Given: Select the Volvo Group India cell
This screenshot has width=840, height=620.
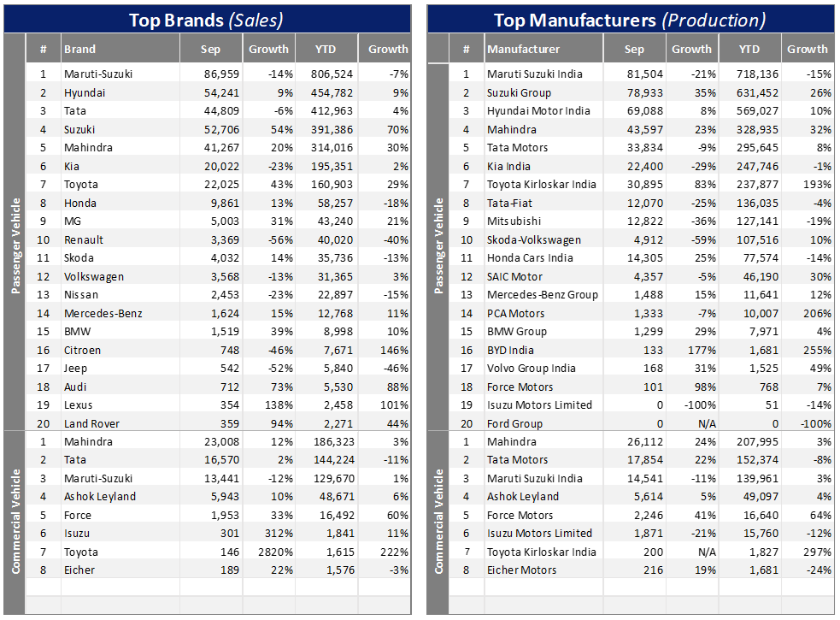Looking at the screenshot, I should [532, 369].
